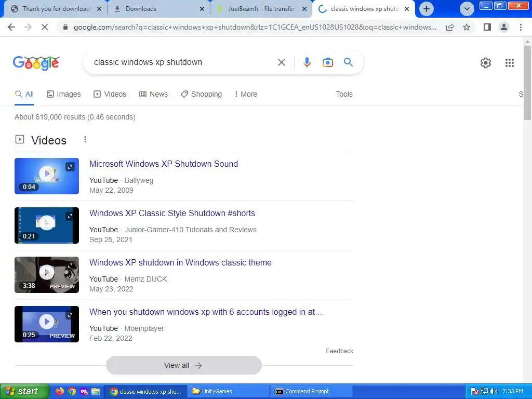Click the address bar URL field
Viewport: 532px width, 399px height.
coord(255,27)
